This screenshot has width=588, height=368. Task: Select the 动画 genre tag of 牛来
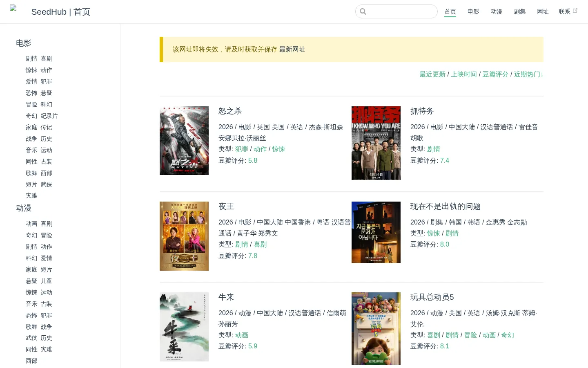point(242,335)
